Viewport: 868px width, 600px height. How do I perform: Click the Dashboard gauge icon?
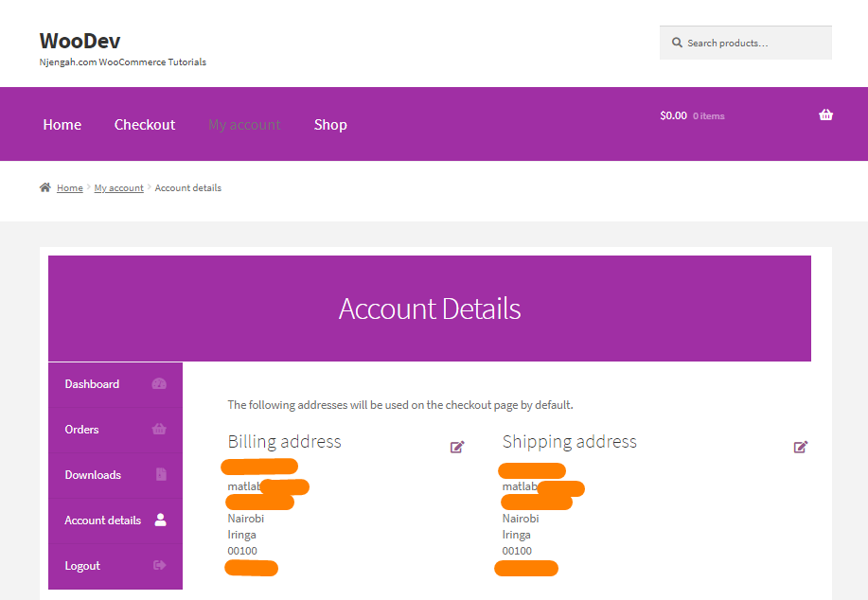coord(159,384)
